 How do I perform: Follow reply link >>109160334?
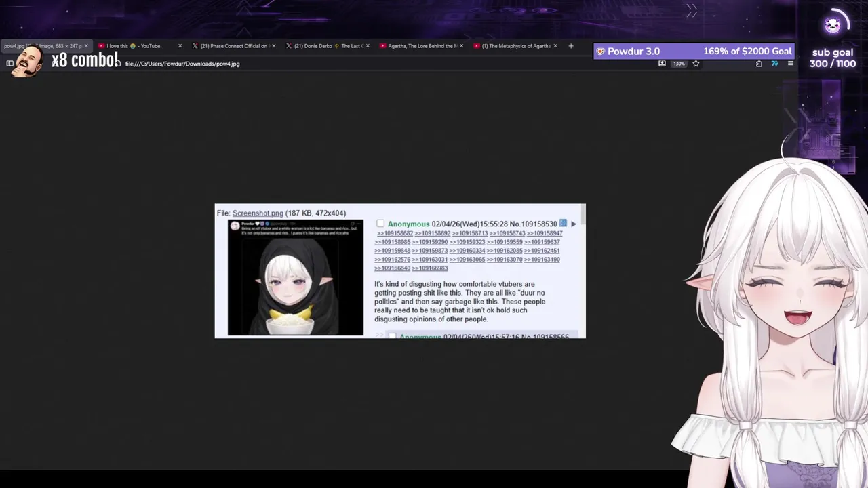[467, 251]
